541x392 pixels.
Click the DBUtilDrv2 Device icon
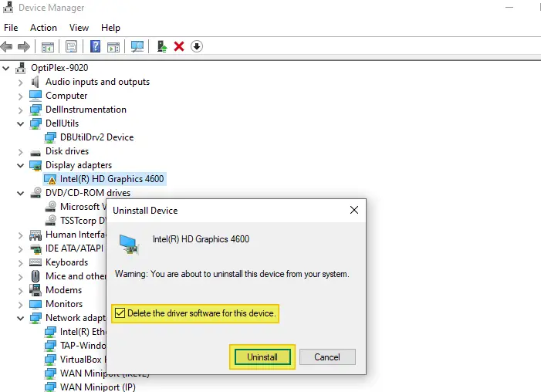pyautogui.click(x=50, y=137)
